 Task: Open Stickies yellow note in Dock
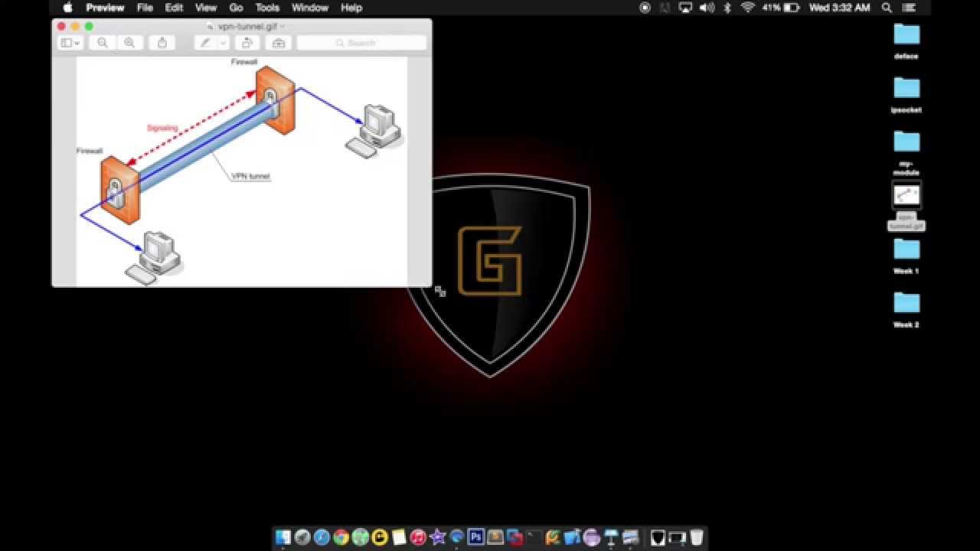coord(399,537)
